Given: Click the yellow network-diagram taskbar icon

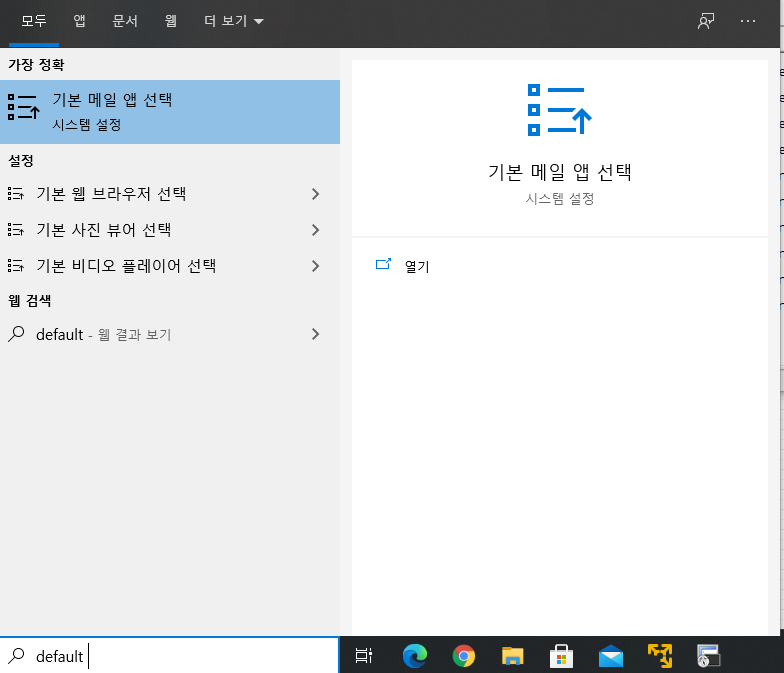Looking at the screenshot, I should [660, 656].
